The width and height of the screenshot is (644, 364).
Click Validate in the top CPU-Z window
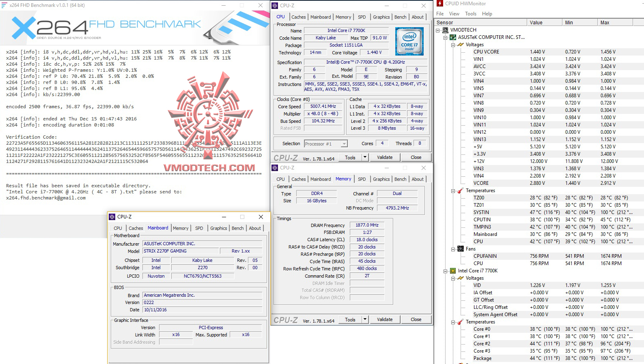click(x=385, y=157)
